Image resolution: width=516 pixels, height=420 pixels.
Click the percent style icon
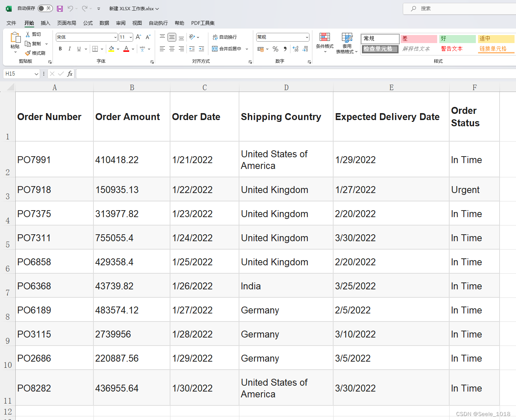(x=276, y=49)
